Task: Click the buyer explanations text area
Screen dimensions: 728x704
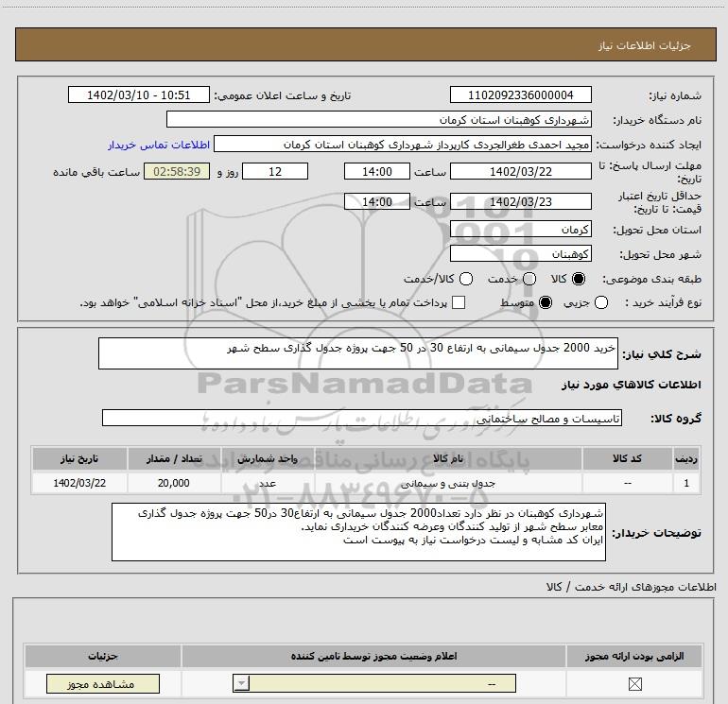Action: [358, 532]
